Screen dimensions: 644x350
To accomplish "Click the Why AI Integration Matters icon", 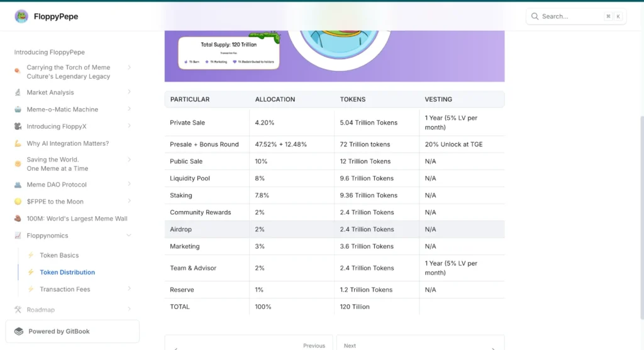I will [x=18, y=143].
